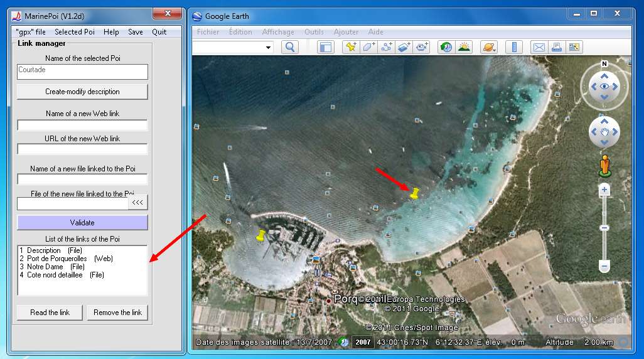Click the URL of the new Web link field
Screen dimensions: 644x359
[x=82, y=149]
